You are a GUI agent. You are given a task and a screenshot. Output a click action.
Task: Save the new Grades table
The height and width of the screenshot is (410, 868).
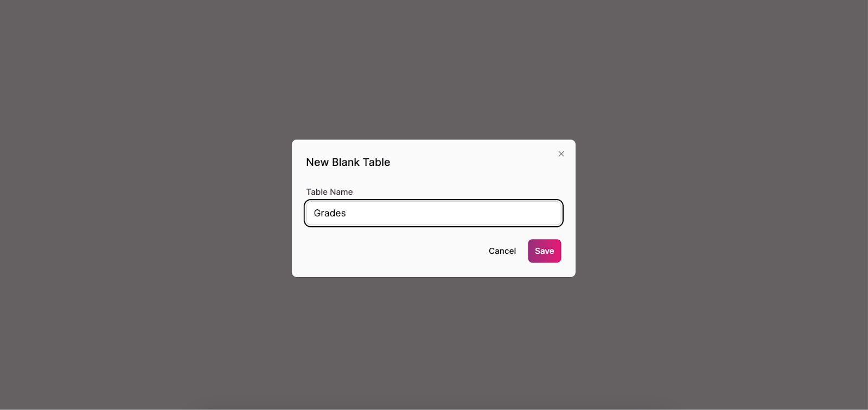544,251
